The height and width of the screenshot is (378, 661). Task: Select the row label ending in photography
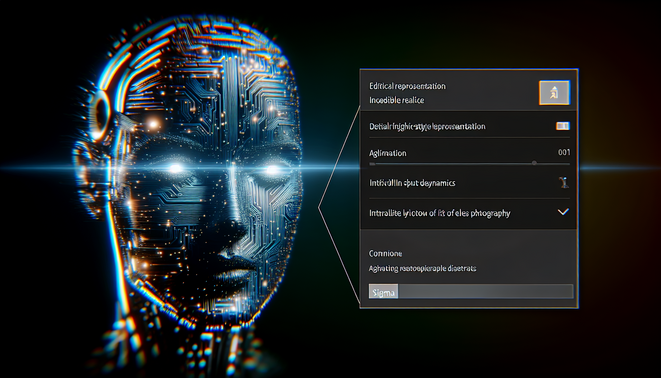440,213
